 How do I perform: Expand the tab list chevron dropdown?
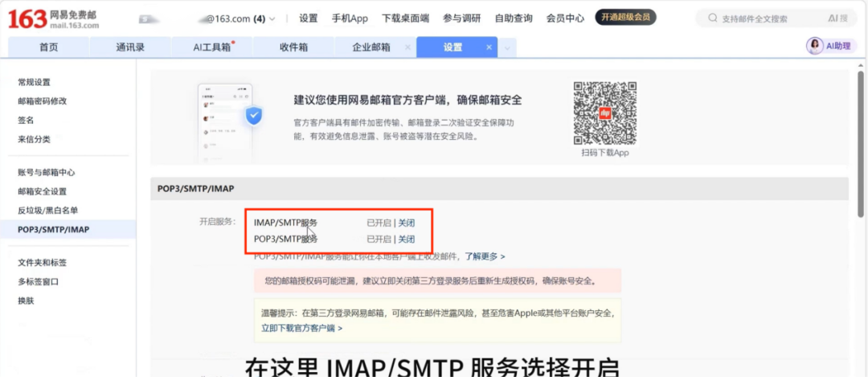click(x=507, y=49)
